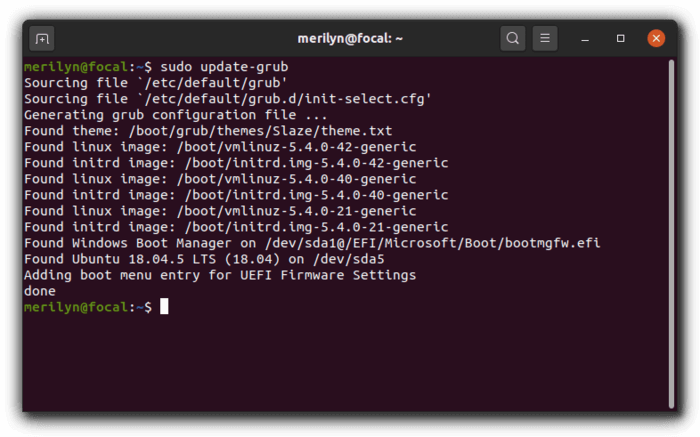Click the word done in the output
700x437 pixels.
tap(40, 291)
